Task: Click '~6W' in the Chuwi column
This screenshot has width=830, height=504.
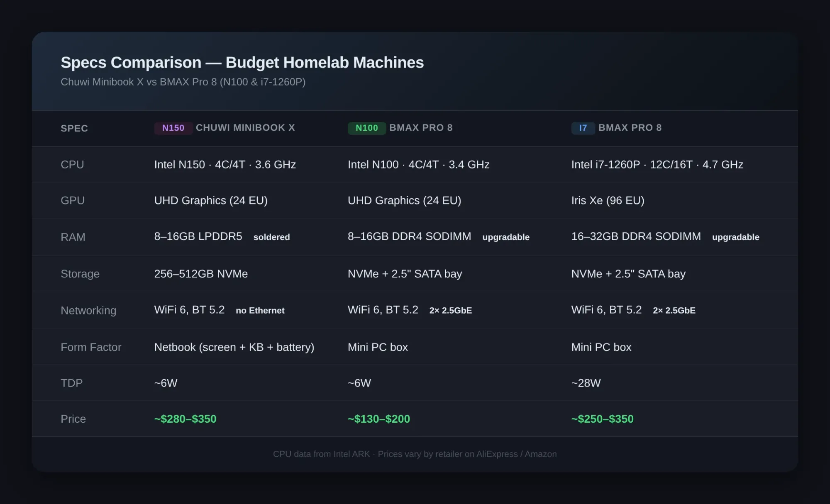Action: [x=166, y=383]
